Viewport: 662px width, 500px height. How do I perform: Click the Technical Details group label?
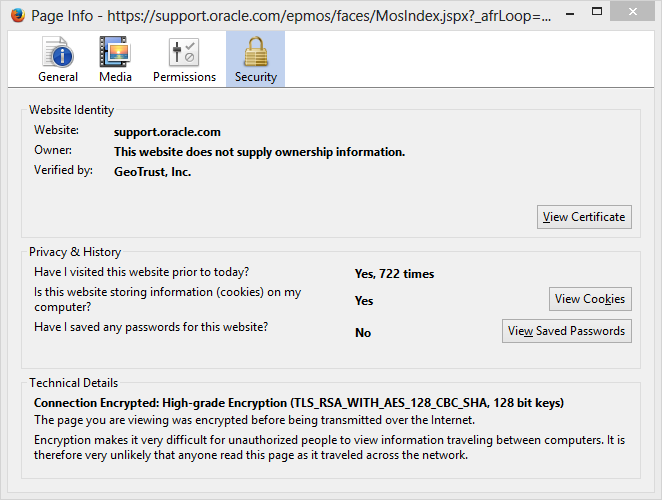click(73, 383)
